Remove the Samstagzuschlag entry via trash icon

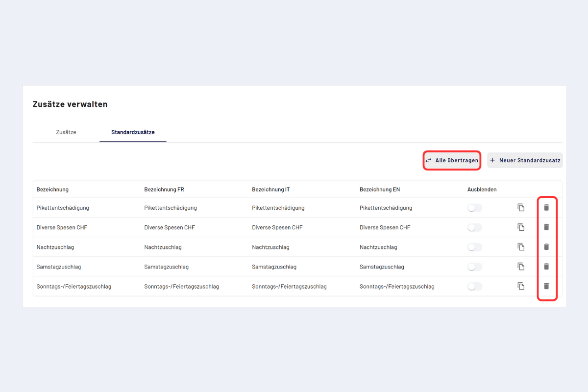(546, 267)
